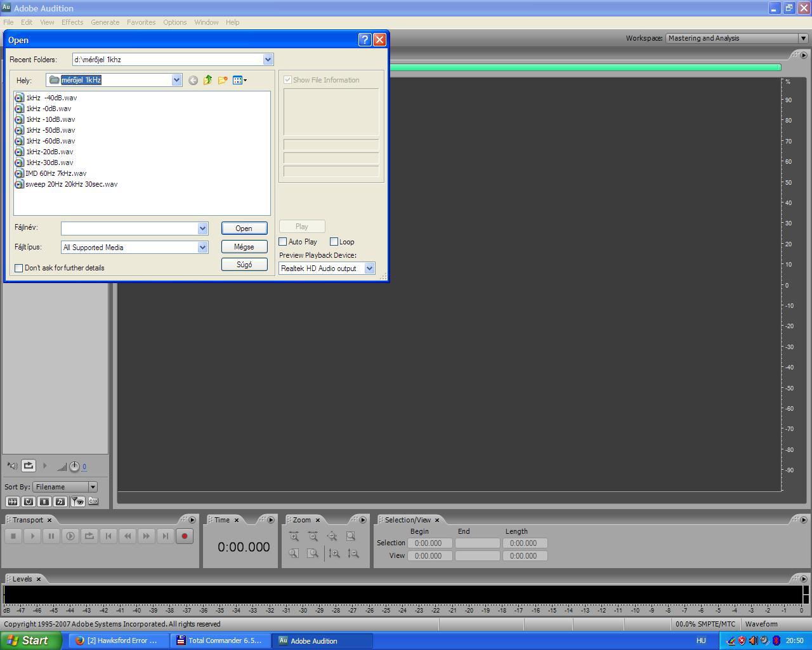The height and width of the screenshot is (650, 812).
Task: Enable the Loop checkbox
Action: point(334,242)
